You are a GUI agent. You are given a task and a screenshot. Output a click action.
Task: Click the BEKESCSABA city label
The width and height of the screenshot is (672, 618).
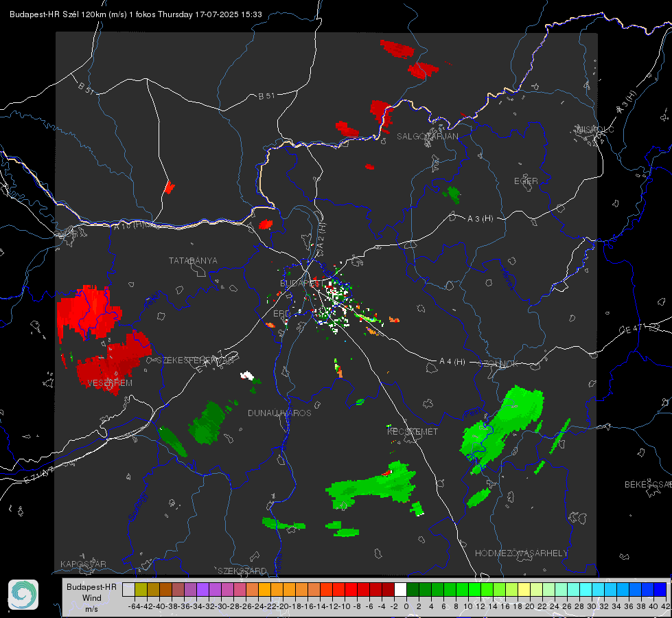[648, 484]
